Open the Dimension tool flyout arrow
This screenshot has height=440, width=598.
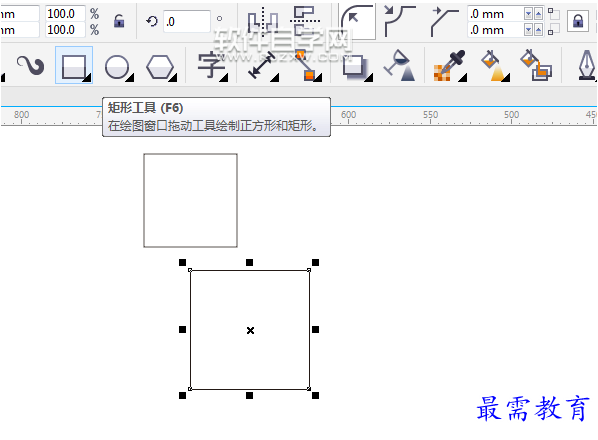pyautogui.click(x=275, y=78)
